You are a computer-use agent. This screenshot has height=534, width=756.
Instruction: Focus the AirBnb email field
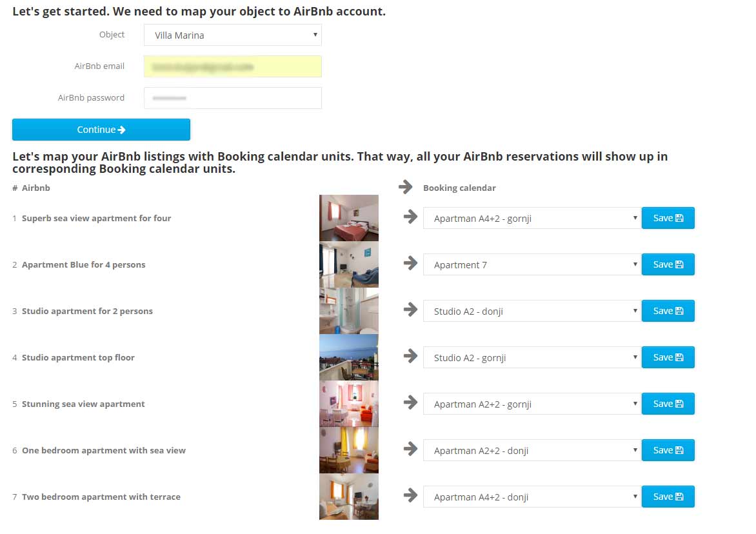click(233, 66)
